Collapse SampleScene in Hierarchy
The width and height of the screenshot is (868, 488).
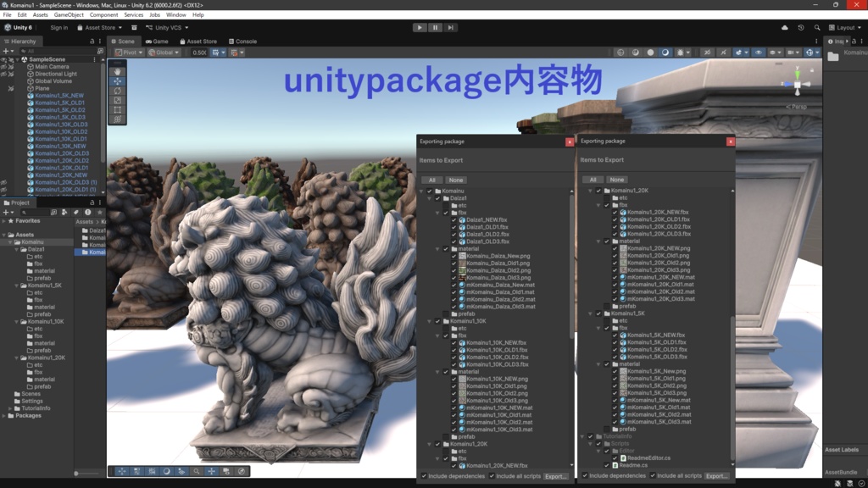click(x=17, y=59)
